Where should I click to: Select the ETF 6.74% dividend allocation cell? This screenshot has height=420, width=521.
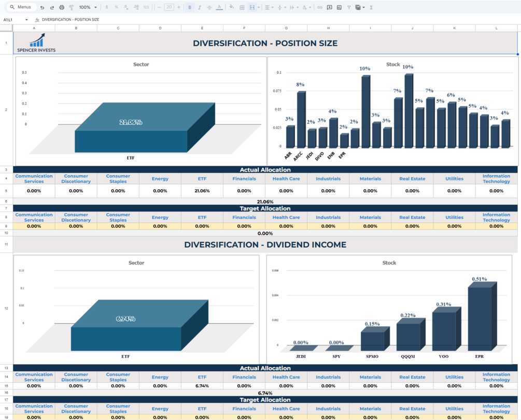[x=202, y=386]
